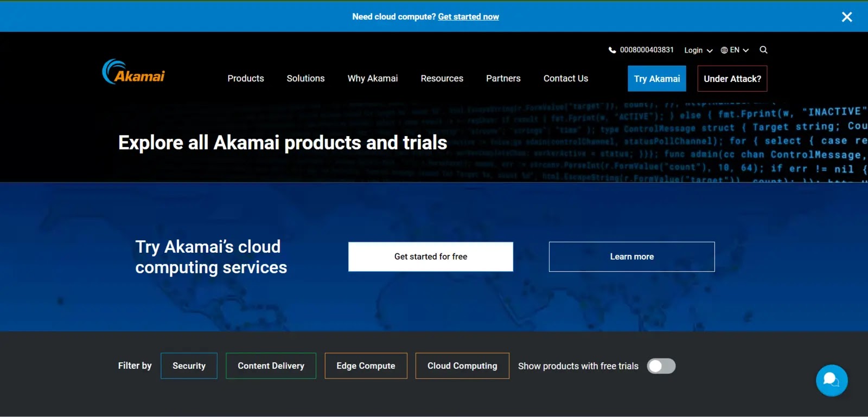868x417 pixels.
Task: Click the Under Attack? button
Action: [732, 79]
